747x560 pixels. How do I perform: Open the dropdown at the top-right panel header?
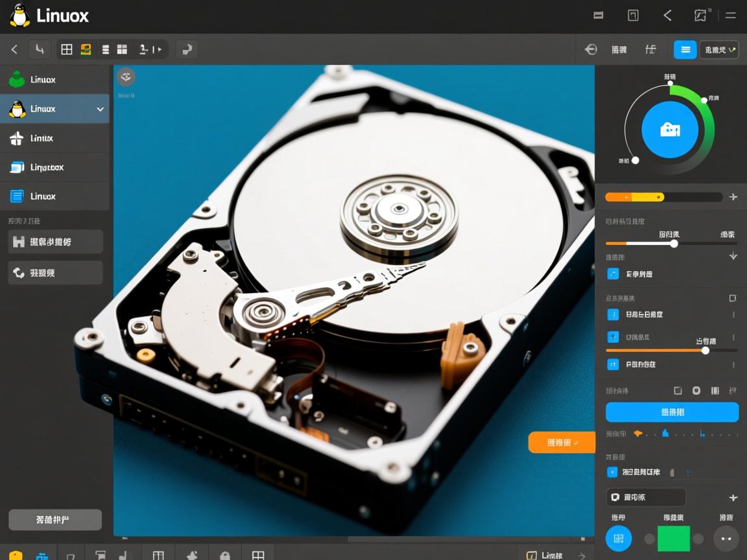(719, 49)
